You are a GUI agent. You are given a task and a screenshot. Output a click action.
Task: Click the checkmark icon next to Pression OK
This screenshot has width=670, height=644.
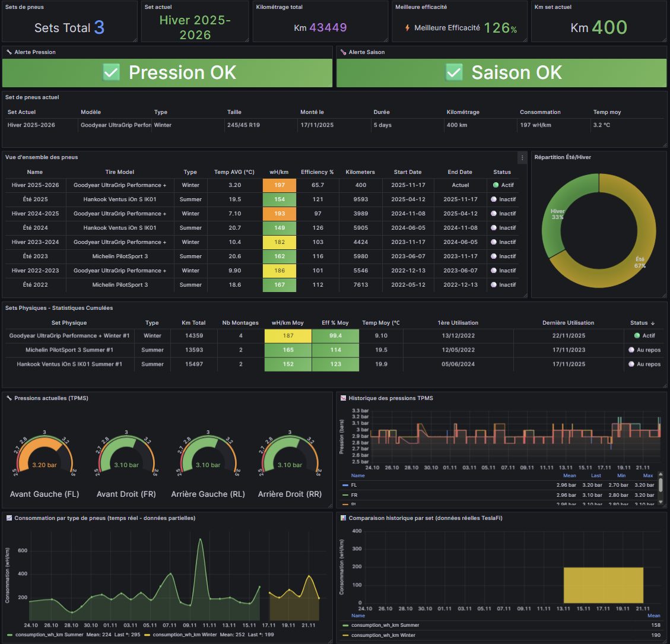pos(112,72)
